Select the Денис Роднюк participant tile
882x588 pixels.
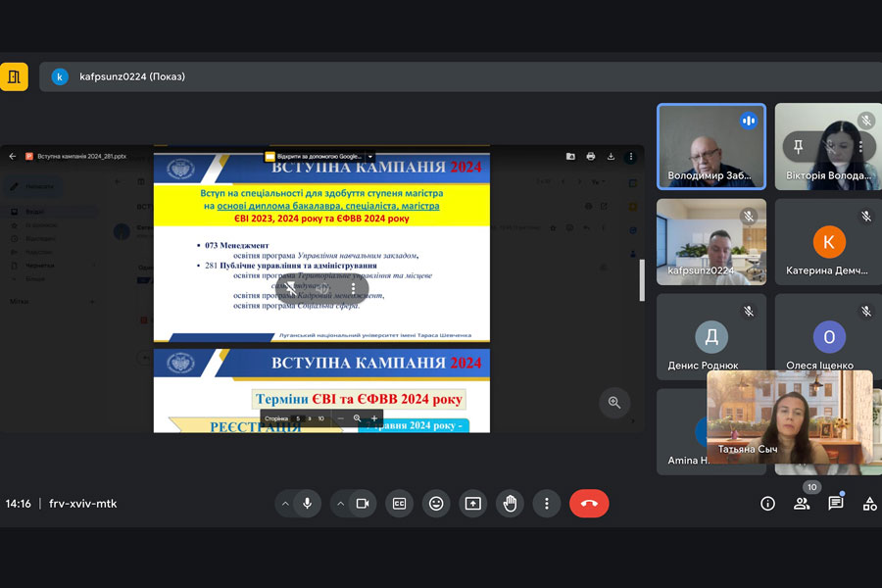(711, 336)
